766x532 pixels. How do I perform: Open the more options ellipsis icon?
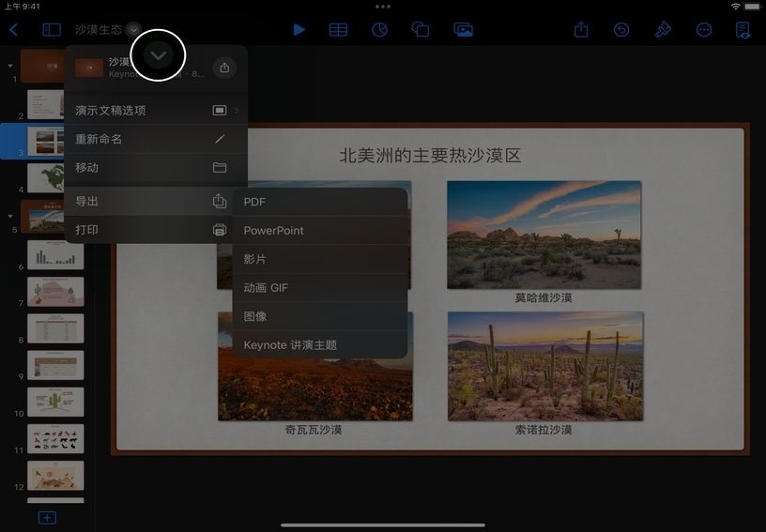[704, 30]
